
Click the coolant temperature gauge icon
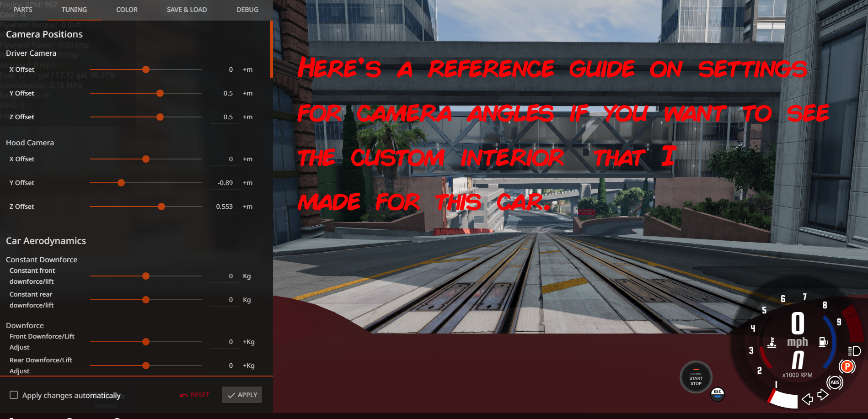pos(772,342)
